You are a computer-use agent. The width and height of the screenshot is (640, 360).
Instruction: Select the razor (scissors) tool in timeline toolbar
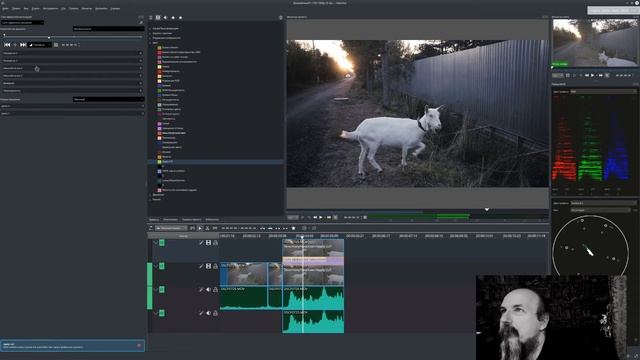tap(207, 228)
